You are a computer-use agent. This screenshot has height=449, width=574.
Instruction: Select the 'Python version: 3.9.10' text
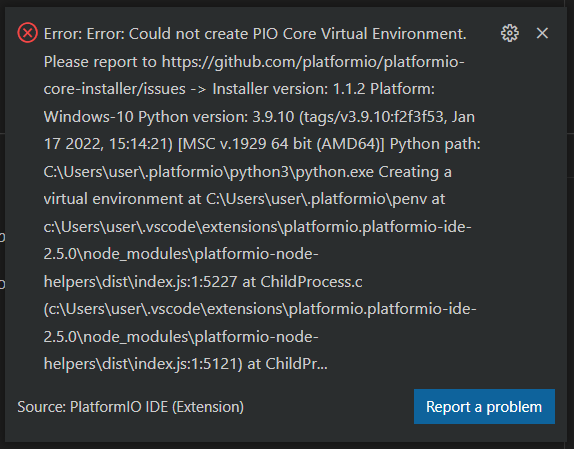[216, 117]
